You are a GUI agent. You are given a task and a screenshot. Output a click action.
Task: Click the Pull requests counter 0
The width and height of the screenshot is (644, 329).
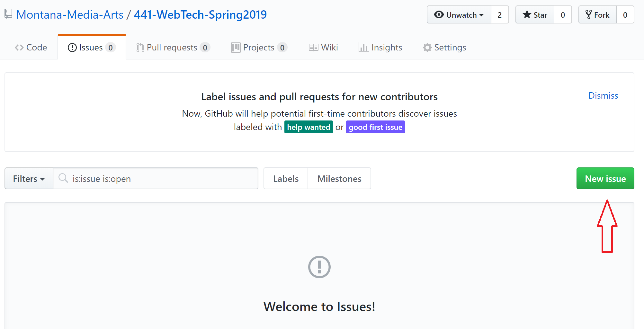[x=205, y=48]
